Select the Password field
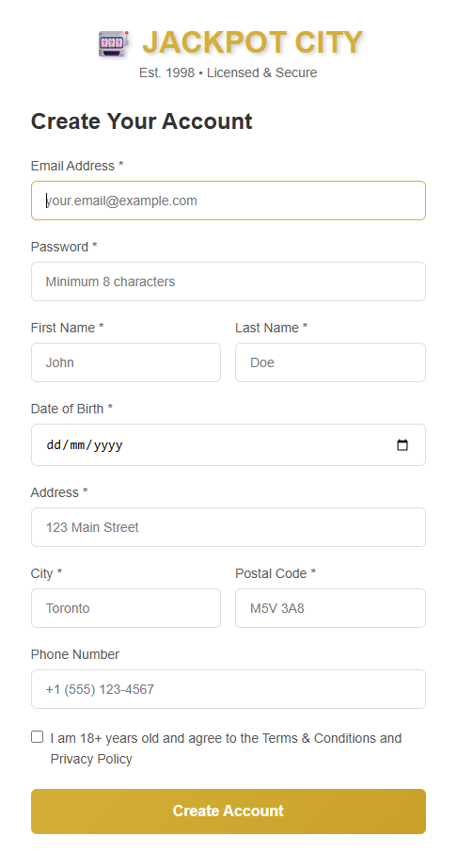 (229, 281)
